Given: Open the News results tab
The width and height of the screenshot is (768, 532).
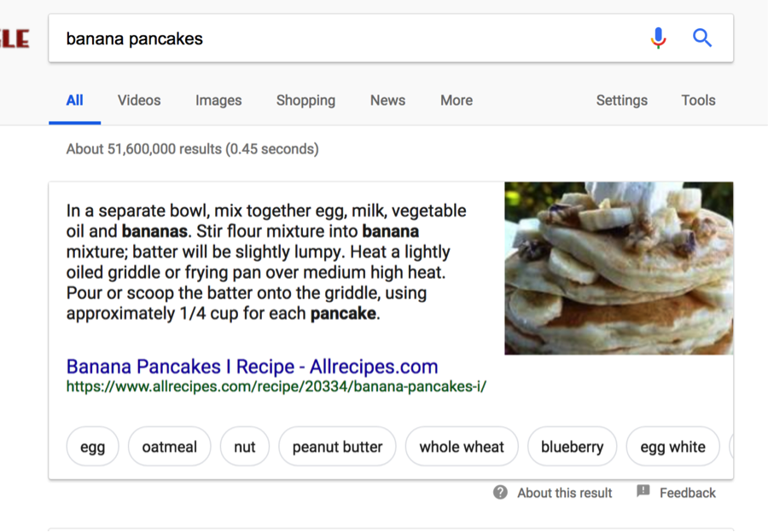Looking at the screenshot, I should click(x=387, y=101).
